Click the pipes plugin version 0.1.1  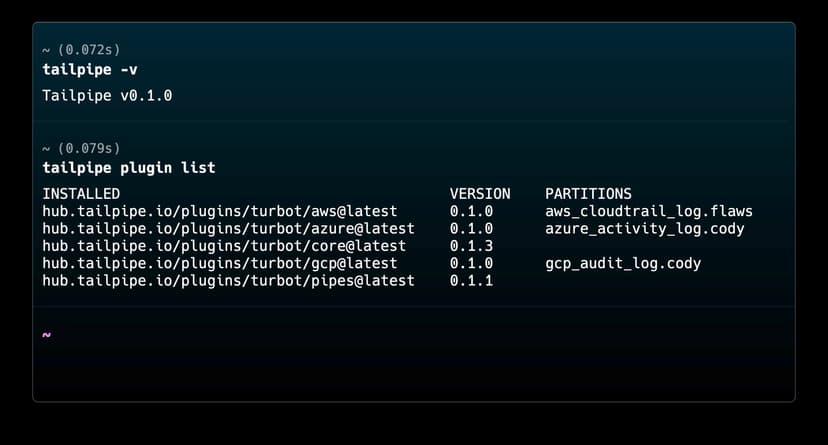pyautogui.click(x=471, y=281)
